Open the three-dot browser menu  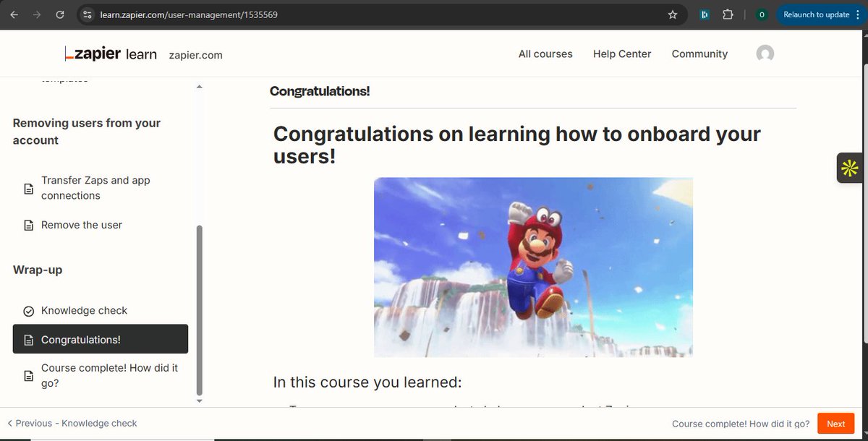pos(860,14)
